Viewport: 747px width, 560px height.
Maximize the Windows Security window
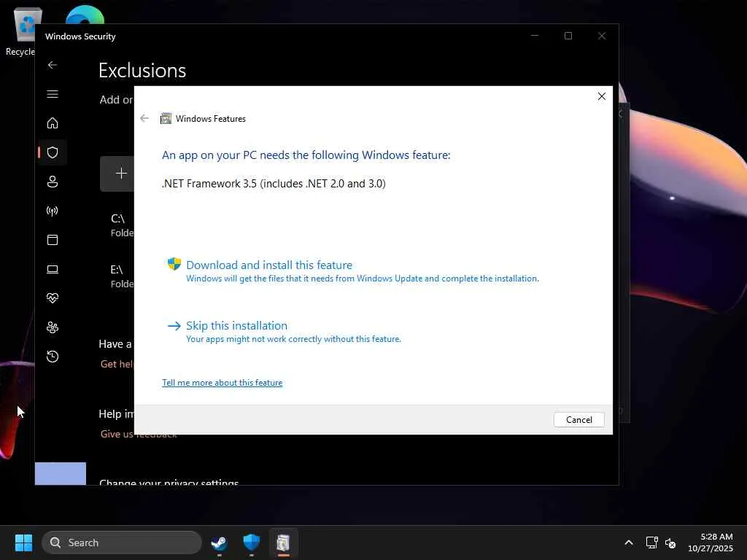[x=568, y=36]
